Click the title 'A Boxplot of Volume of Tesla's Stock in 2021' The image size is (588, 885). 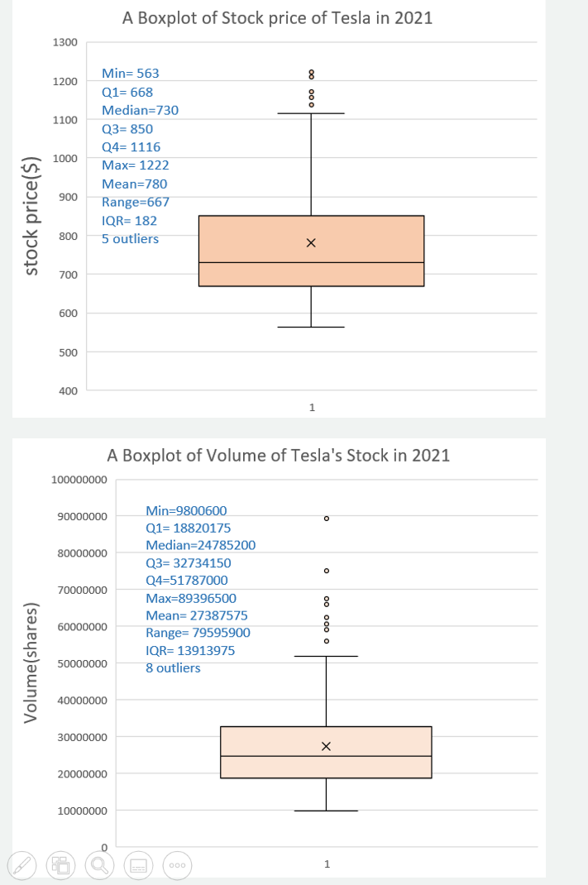pos(278,455)
